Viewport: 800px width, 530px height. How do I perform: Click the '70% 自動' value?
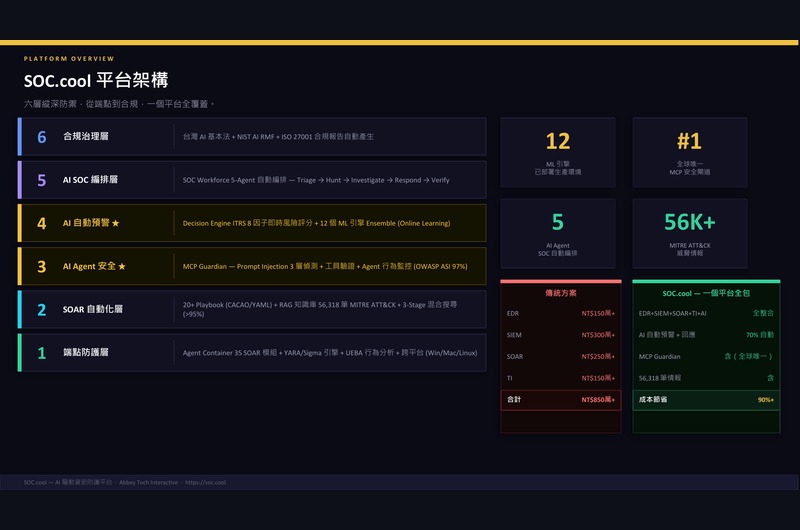(x=760, y=335)
